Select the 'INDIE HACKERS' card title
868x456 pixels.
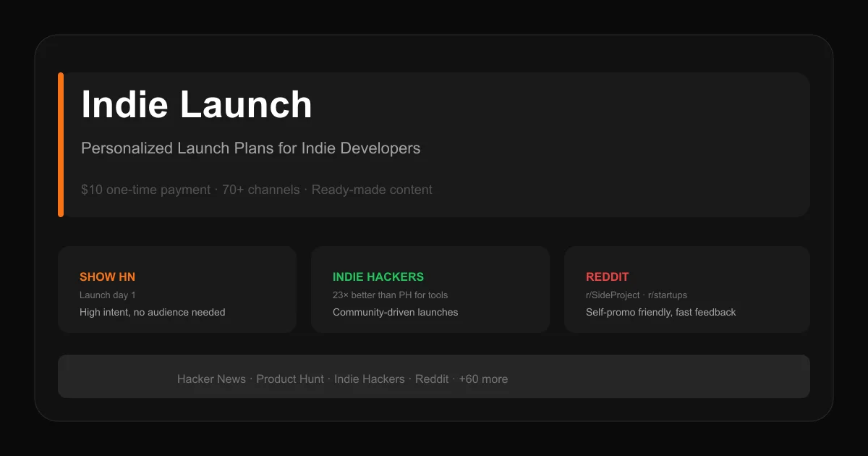378,276
